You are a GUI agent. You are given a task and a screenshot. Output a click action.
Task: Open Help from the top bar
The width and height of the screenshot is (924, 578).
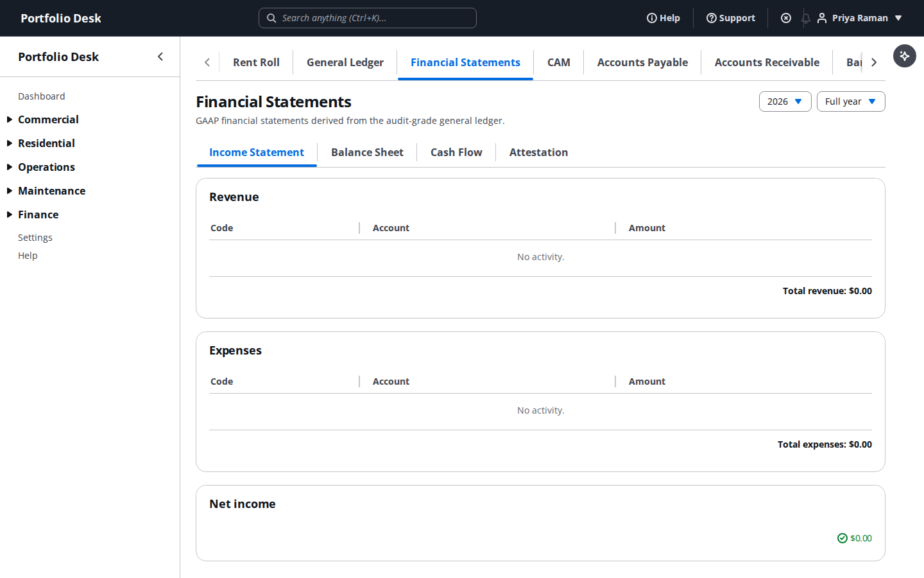(x=663, y=18)
